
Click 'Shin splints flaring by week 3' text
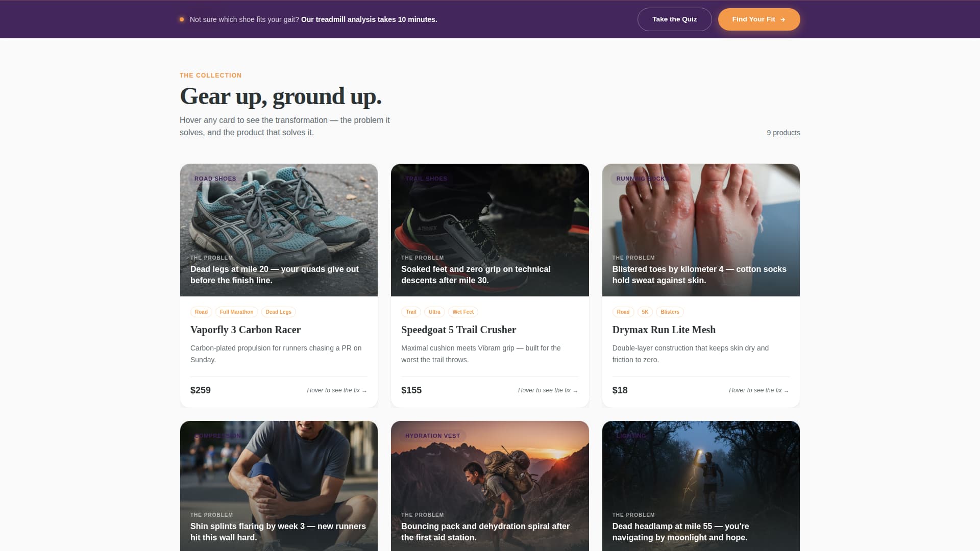pos(278,532)
